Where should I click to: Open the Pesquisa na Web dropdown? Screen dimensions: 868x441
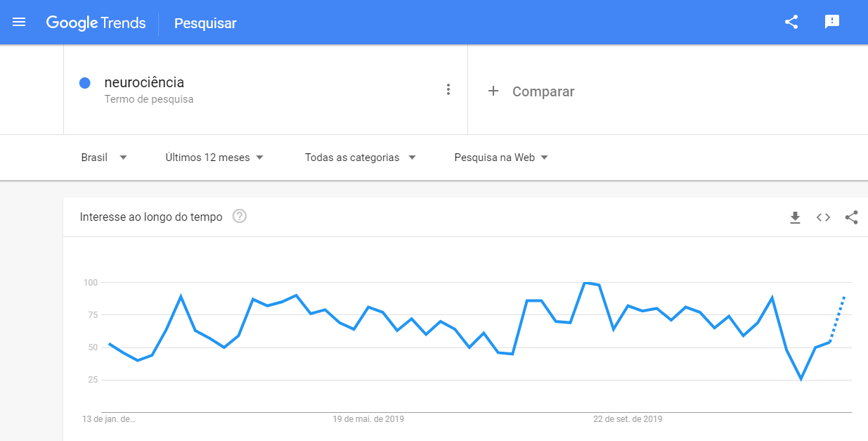(x=500, y=158)
